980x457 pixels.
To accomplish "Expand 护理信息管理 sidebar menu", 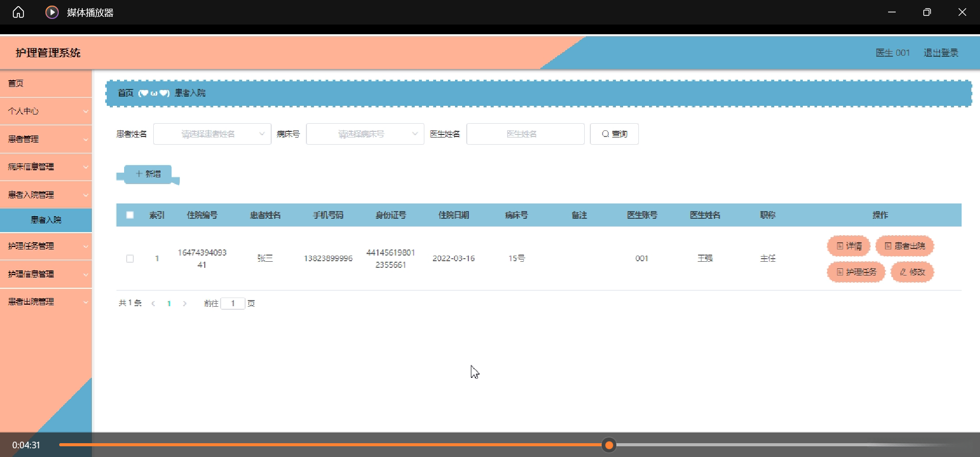I will click(x=46, y=274).
